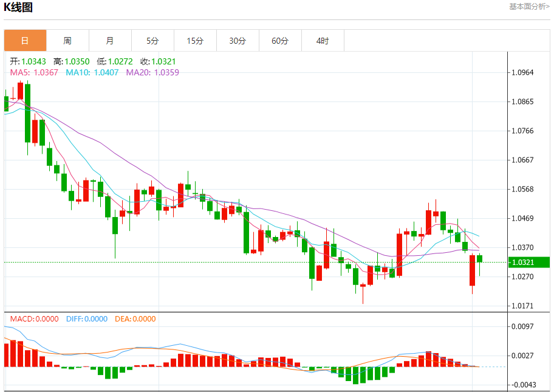This screenshot has height=392, width=554.
Task: Click the 1.0469 price axis label
Action: [x=522, y=218]
